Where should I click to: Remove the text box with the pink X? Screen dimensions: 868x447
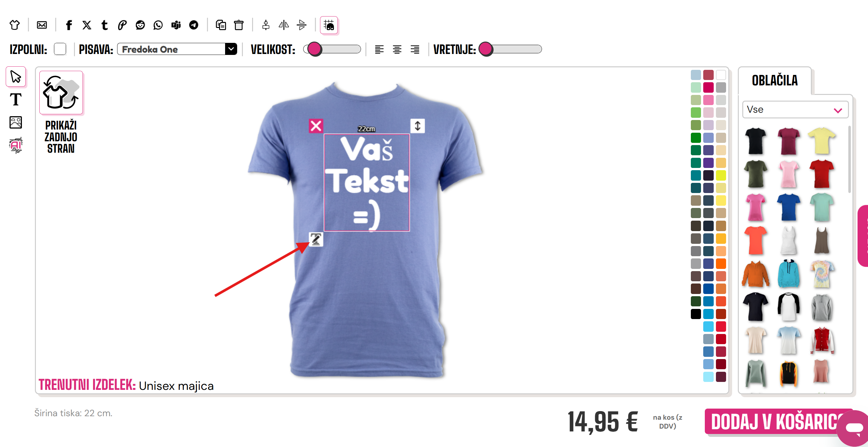click(x=316, y=126)
